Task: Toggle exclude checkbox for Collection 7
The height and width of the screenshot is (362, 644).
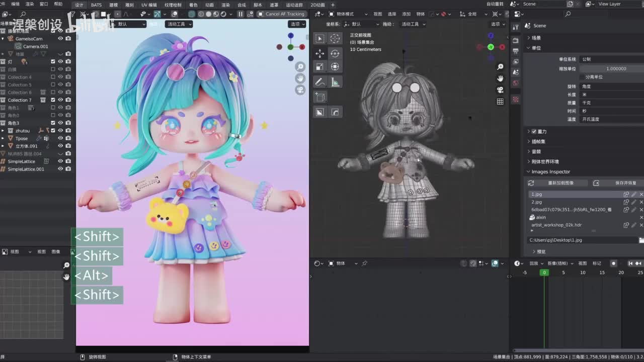Action: tap(53, 100)
